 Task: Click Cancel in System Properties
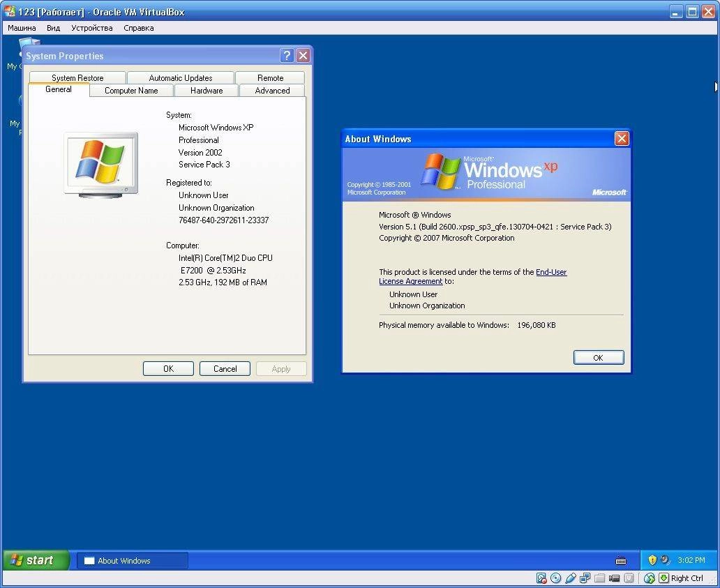pos(225,368)
